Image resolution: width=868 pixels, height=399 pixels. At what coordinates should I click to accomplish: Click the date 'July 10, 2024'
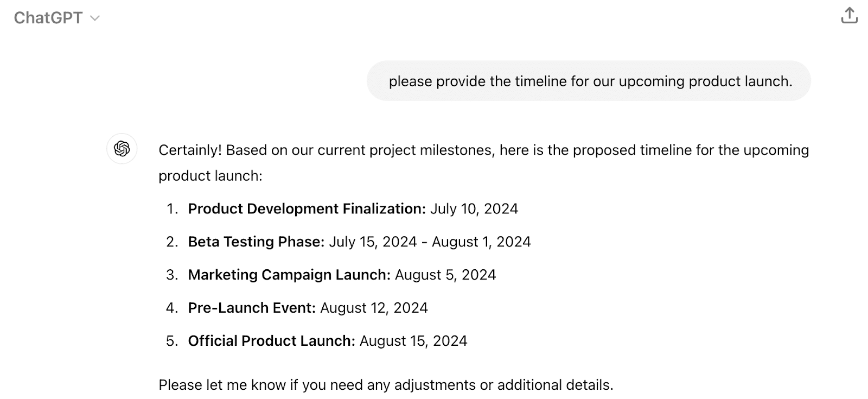[x=474, y=209]
